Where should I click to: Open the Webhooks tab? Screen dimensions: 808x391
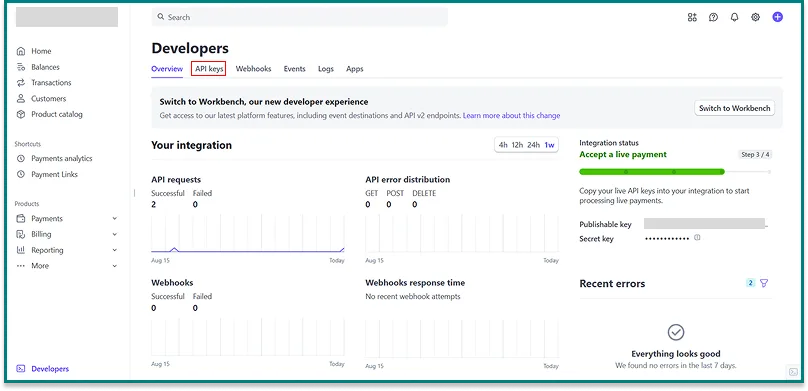(x=253, y=69)
